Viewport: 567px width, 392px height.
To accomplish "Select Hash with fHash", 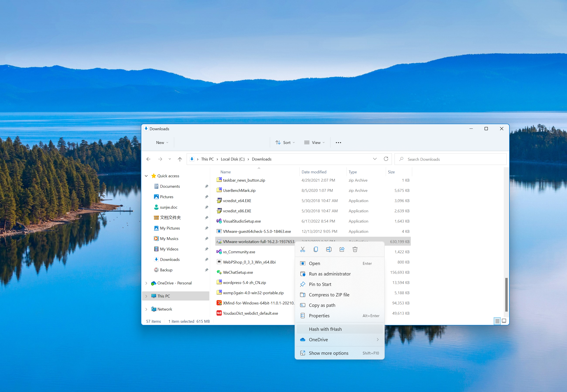I will coord(325,329).
